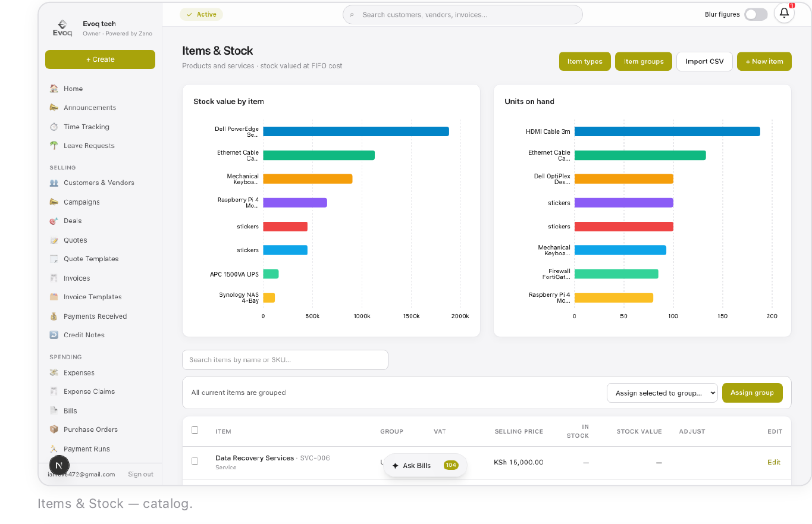Open Item groups

pos(644,61)
